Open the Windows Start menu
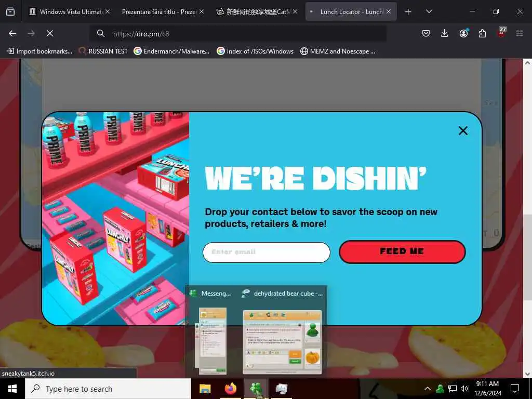The image size is (532, 399). click(x=12, y=389)
